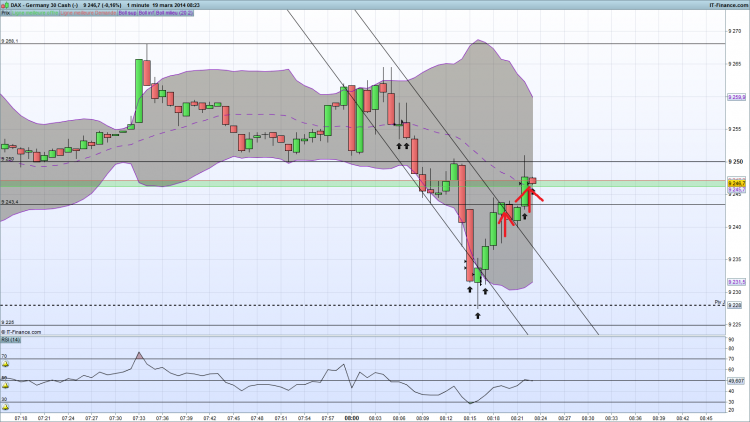The width and height of the screenshot is (750, 422).
Task: Open the Boll milieu (20 2) label
Action: (x=174, y=13)
